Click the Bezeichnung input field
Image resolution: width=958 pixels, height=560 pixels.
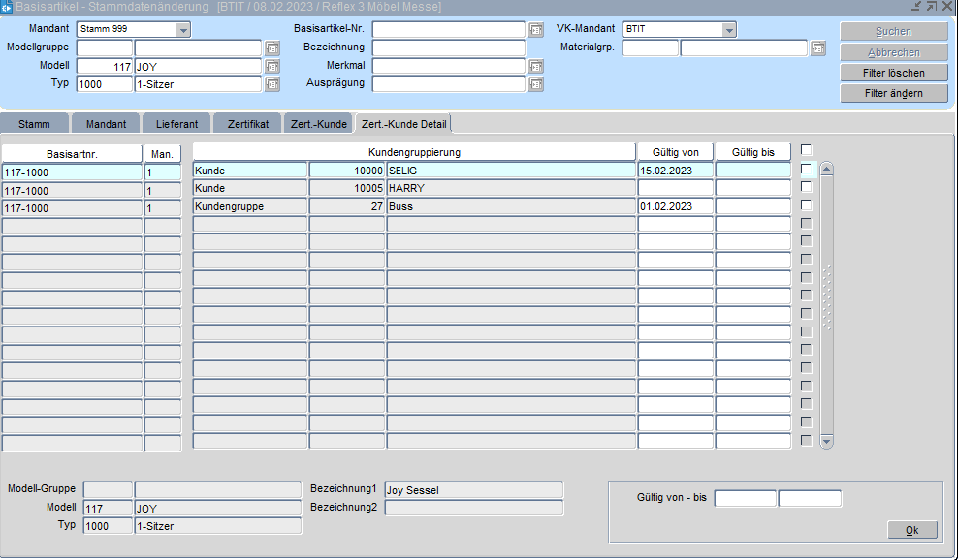(x=448, y=47)
